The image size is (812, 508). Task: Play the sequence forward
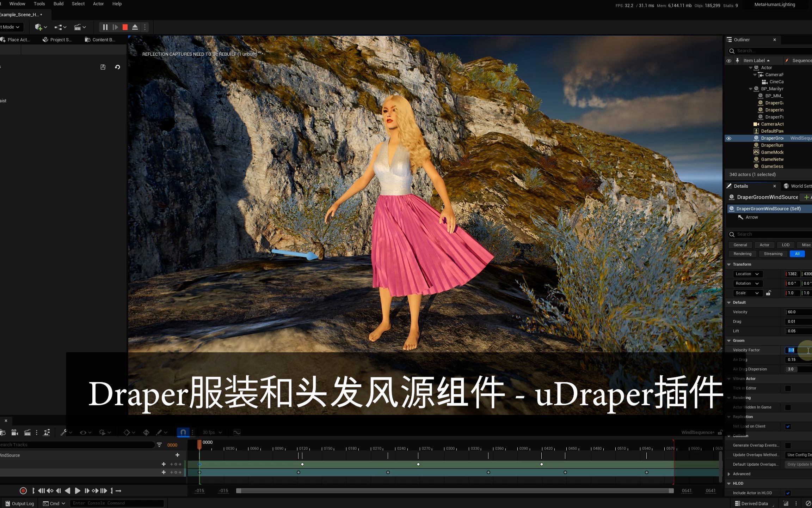click(78, 491)
